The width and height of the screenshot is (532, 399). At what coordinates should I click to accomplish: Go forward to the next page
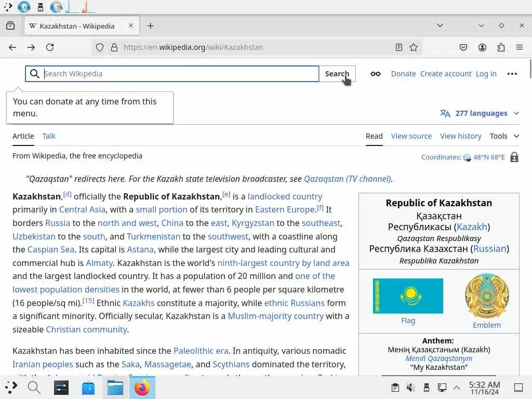tap(31, 47)
